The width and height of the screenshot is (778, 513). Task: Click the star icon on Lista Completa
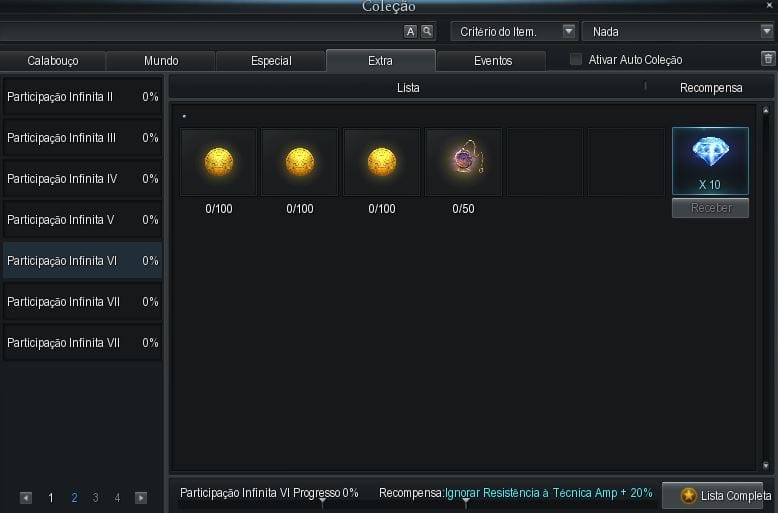(x=689, y=495)
